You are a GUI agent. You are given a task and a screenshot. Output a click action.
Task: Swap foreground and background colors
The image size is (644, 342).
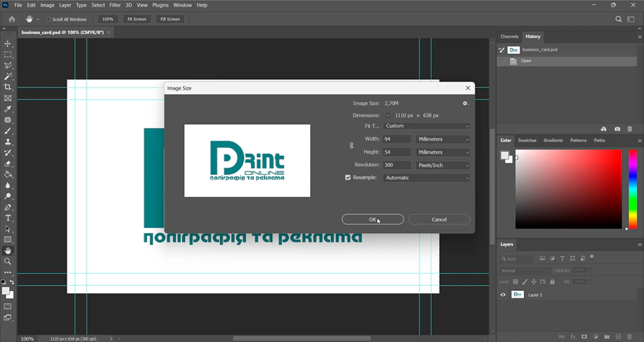point(12,282)
